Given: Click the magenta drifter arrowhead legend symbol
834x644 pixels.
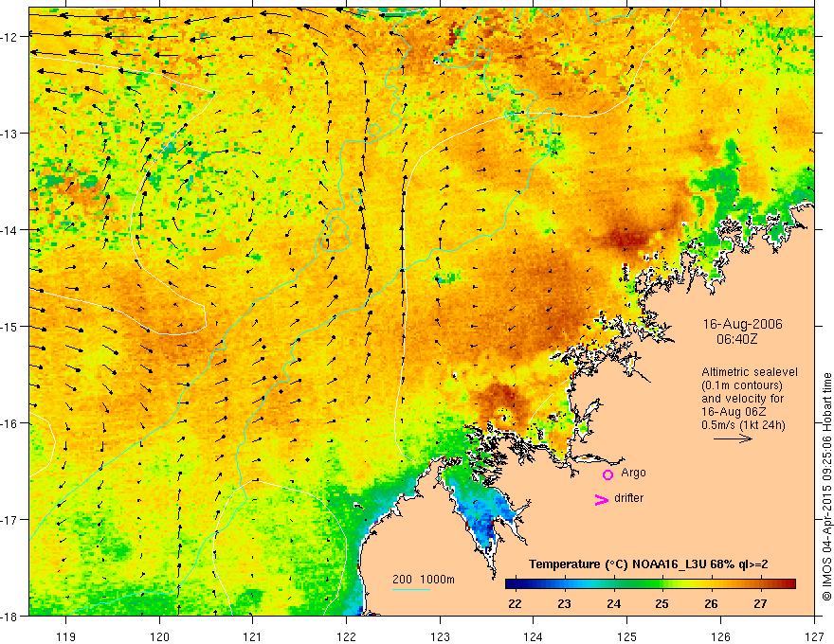Looking at the screenshot, I should click(602, 499).
